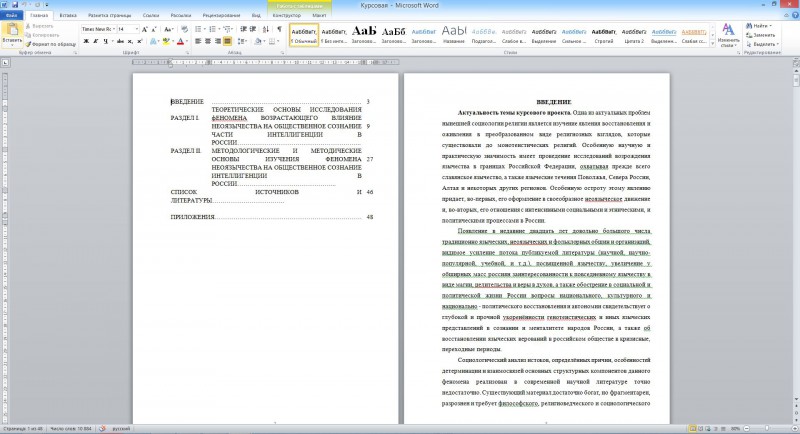Switch to the Вставка (Insert) tab
This screenshot has height=434, width=800.
pyautogui.click(x=68, y=15)
